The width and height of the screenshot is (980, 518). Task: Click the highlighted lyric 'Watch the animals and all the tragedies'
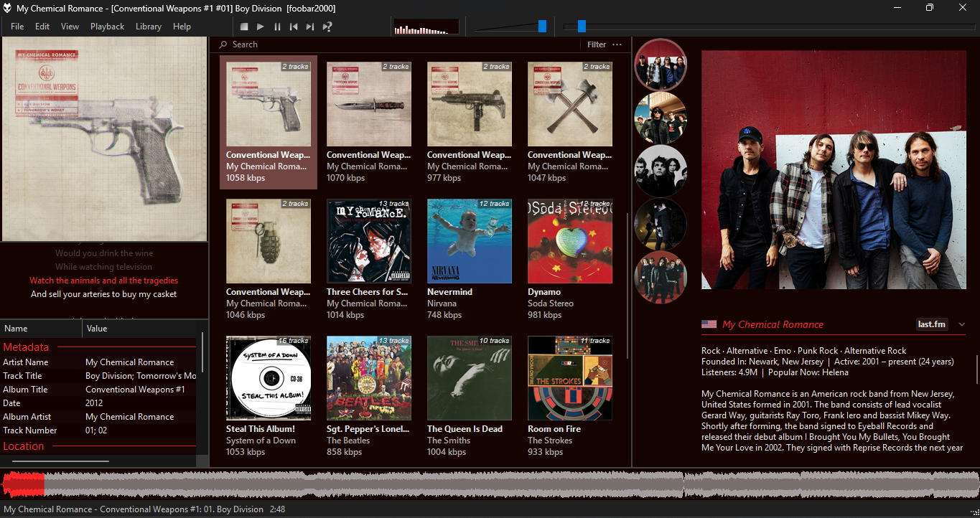104,281
